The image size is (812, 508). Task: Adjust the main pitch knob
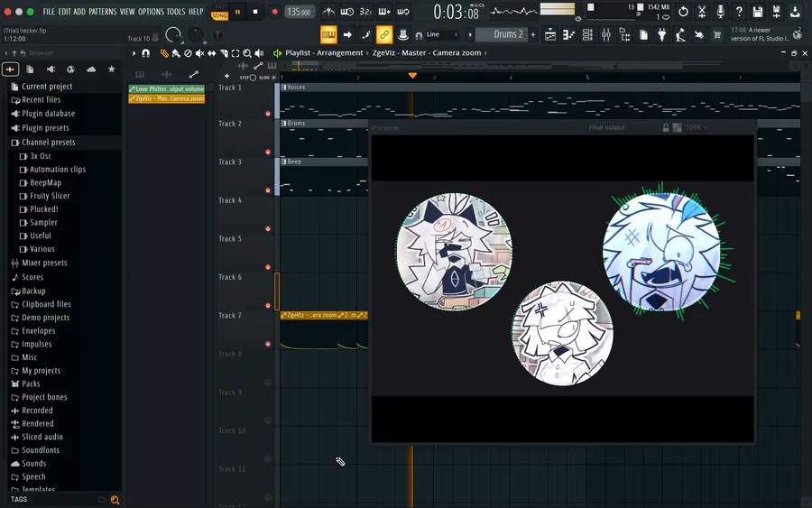[x=195, y=34]
